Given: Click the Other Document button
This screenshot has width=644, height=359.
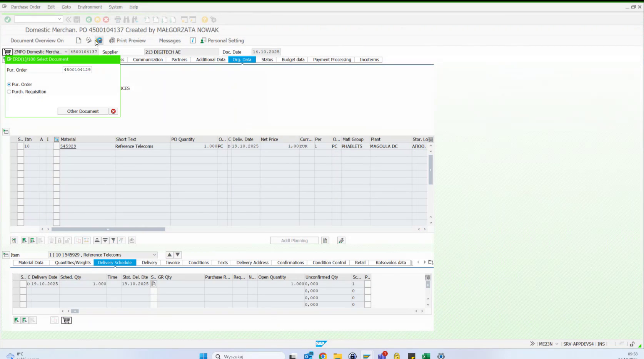Looking at the screenshot, I should pyautogui.click(x=83, y=111).
